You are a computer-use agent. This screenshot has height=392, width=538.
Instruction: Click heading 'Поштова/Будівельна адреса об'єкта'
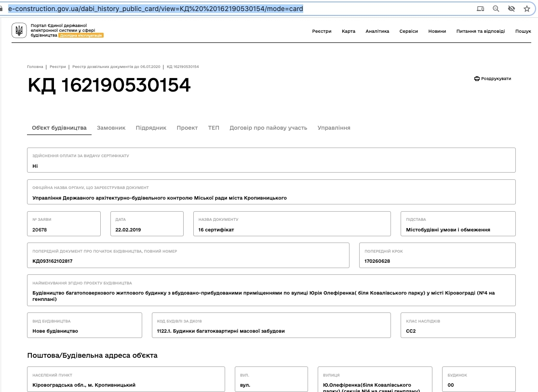coord(92,356)
